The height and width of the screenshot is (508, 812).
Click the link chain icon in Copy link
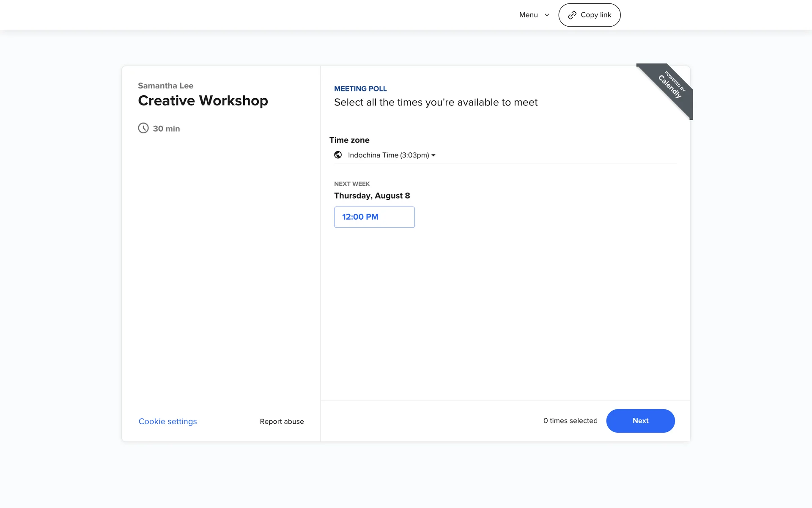572,15
